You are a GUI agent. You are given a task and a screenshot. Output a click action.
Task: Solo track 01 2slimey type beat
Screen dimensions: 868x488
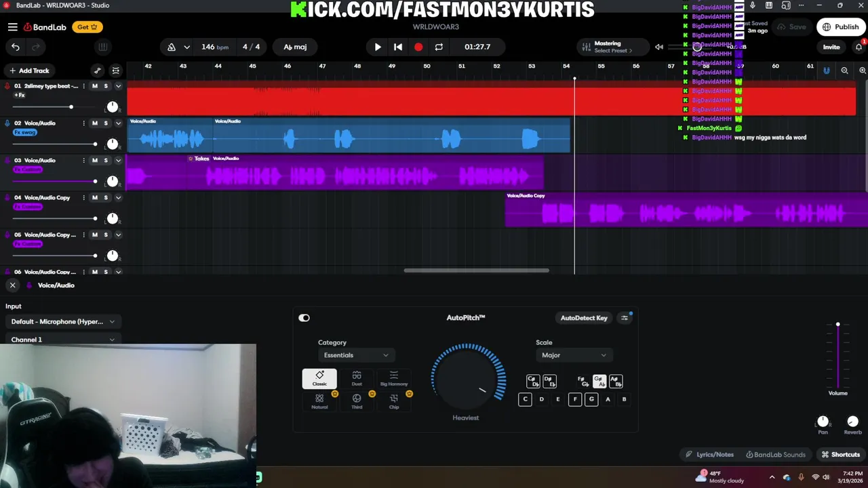106,86
